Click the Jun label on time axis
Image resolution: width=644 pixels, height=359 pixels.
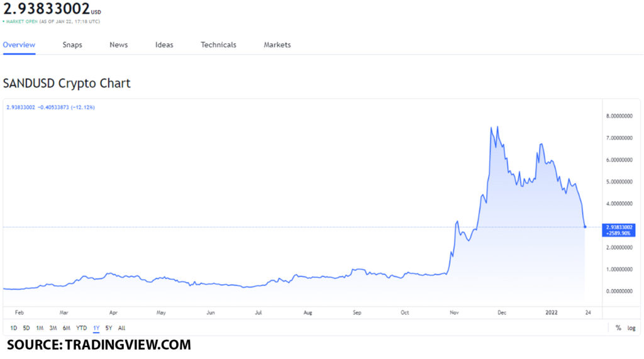tap(210, 312)
